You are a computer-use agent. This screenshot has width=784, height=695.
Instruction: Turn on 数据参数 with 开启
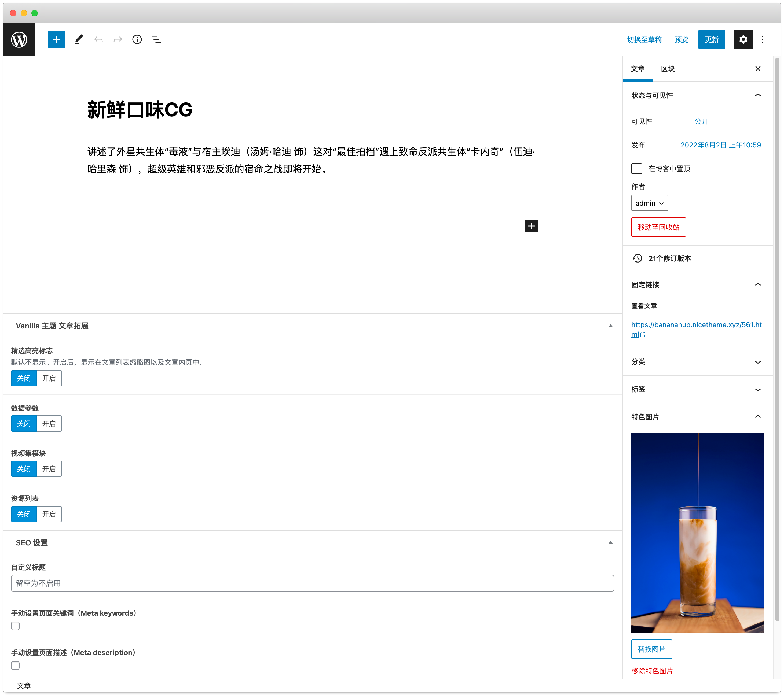(49, 424)
